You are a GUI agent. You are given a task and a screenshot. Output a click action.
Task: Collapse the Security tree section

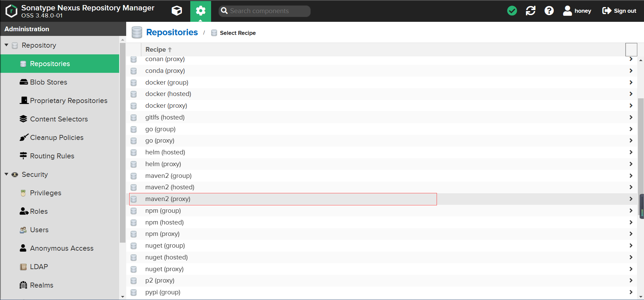click(6, 174)
